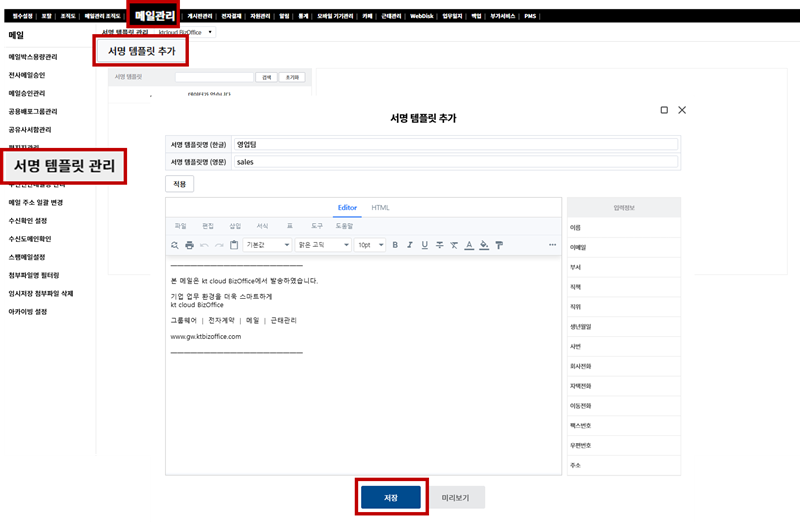The width and height of the screenshot is (800, 522).
Task: Open the more options ellipsis in toolbar
Action: coord(553,245)
